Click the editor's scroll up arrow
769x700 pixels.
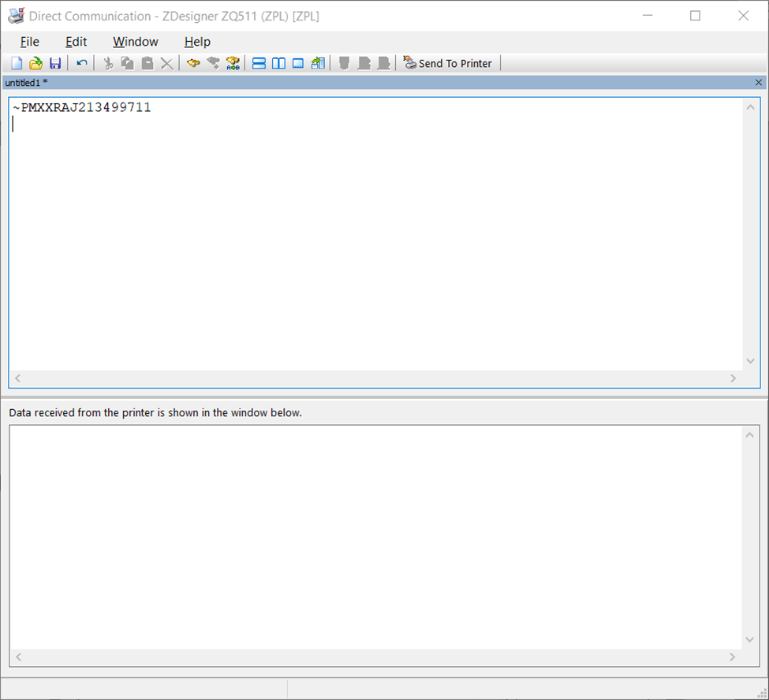[x=750, y=107]
